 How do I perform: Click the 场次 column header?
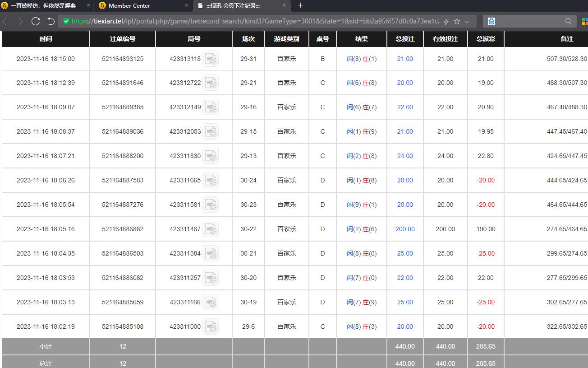pos(248,39)
